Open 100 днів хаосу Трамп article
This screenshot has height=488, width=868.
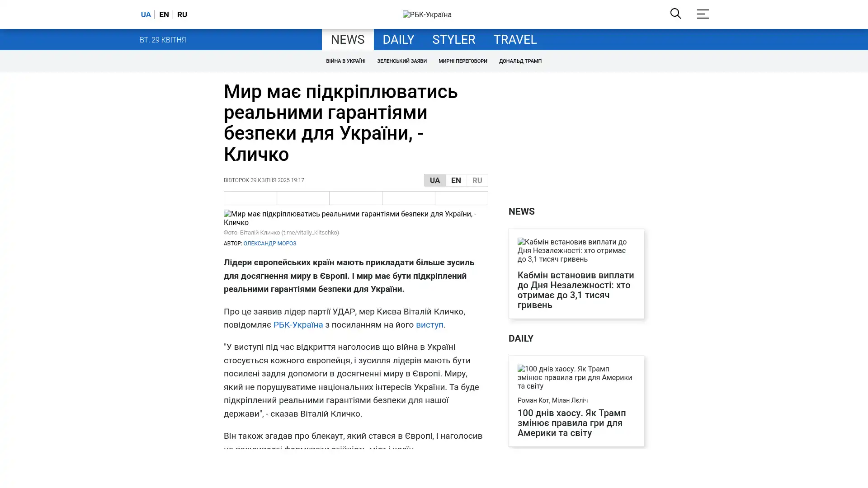coord(571,423)
